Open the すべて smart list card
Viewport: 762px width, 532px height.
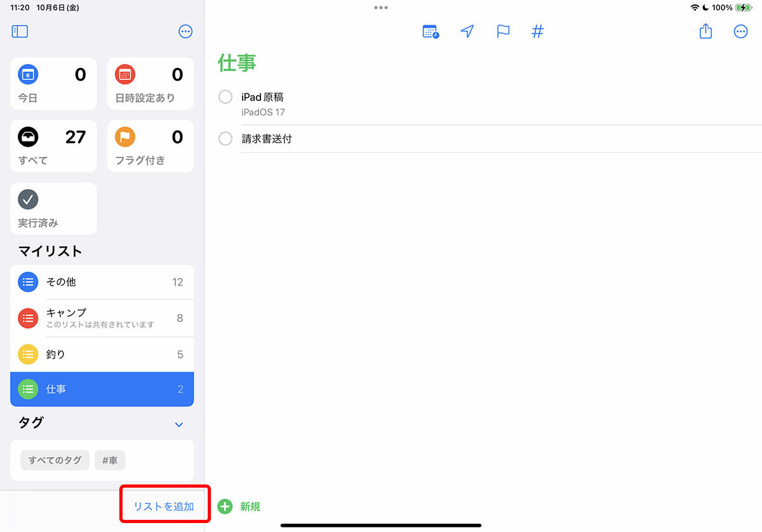coord(53,146)
